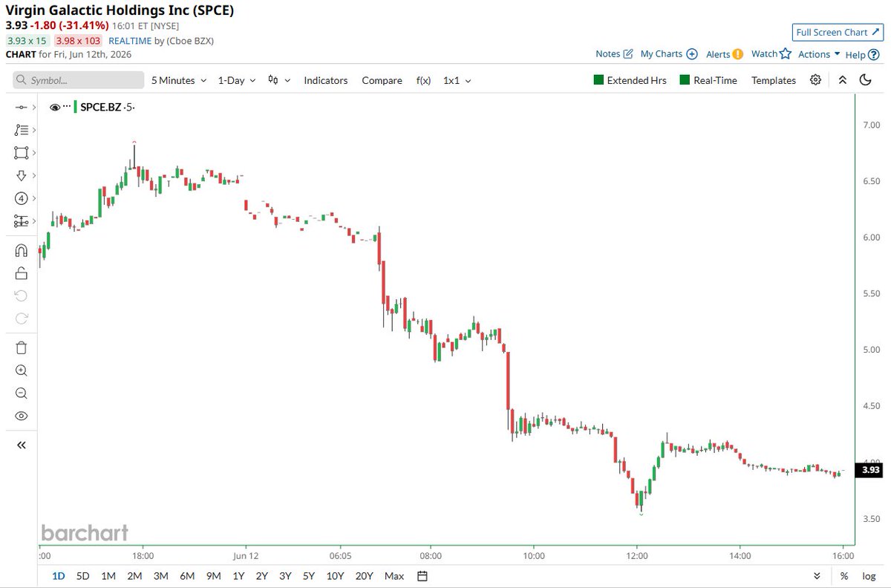Click the Alerts warning icon
This screenshot has height=588, width=891.
[738, 53]
